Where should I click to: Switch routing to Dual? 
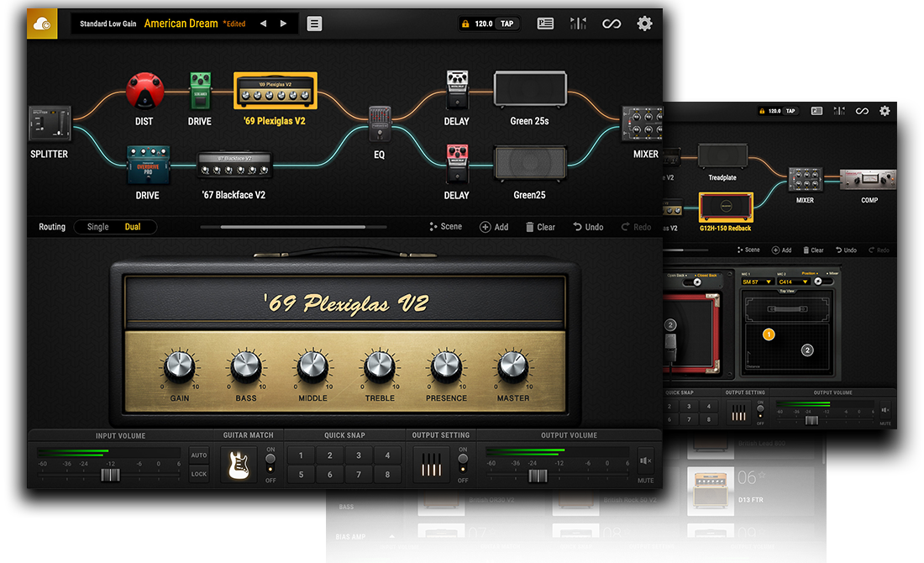133,227
